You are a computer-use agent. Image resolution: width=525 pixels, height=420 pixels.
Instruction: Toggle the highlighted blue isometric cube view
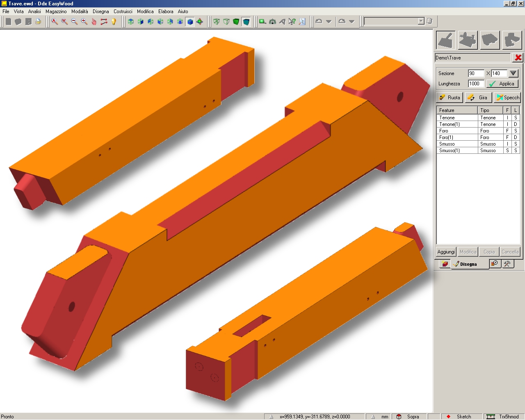tap(190, 22)
